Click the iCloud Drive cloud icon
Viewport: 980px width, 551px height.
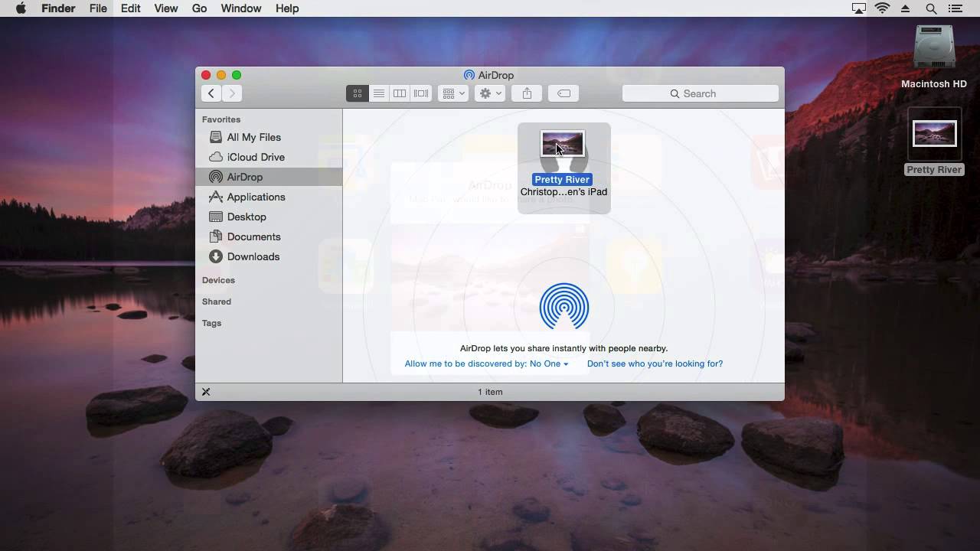click(x=216, y=157)
